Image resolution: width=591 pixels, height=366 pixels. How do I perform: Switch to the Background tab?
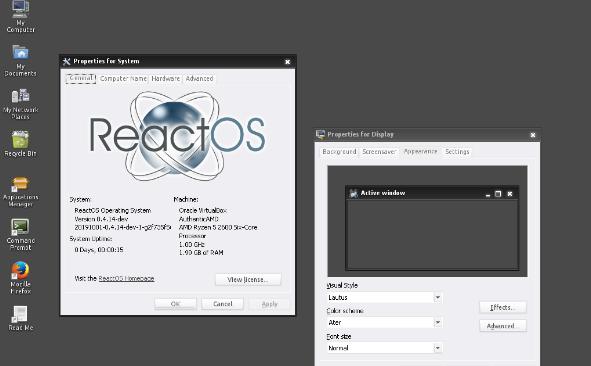click(339, 152)
